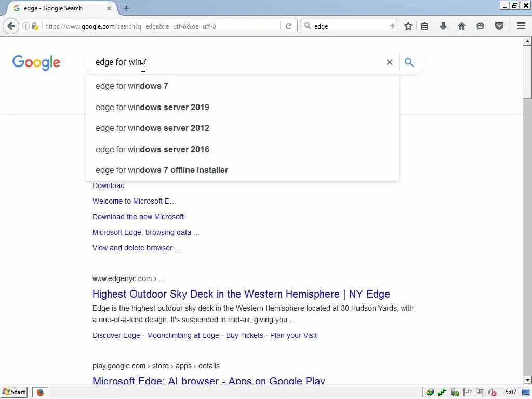Clear the Google search field with X
The image size is (532, 399).
(x=390, y=62)
